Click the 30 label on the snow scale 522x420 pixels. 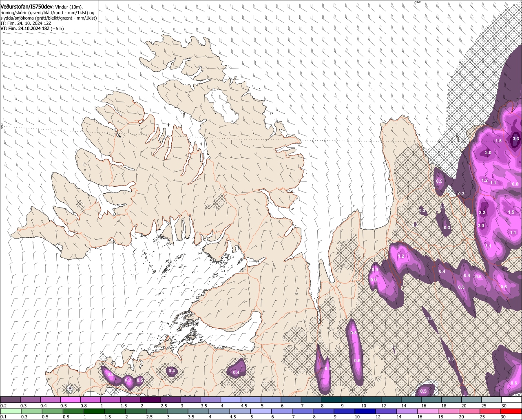504,406
